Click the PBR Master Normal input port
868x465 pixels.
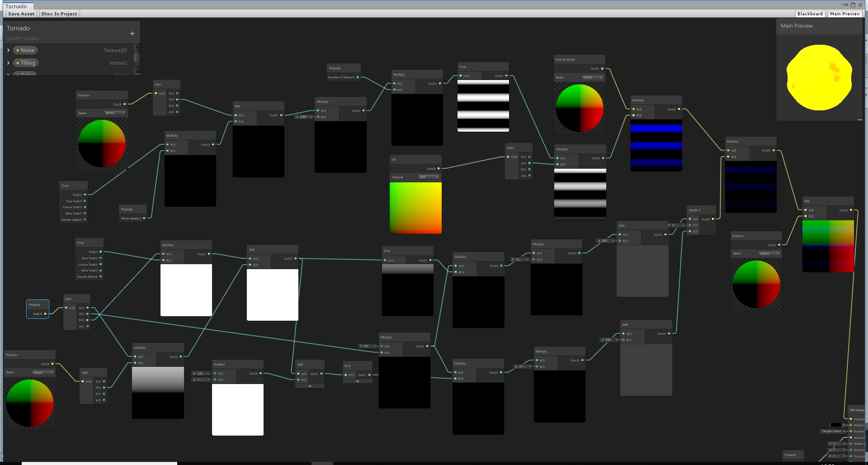[851, 431]
